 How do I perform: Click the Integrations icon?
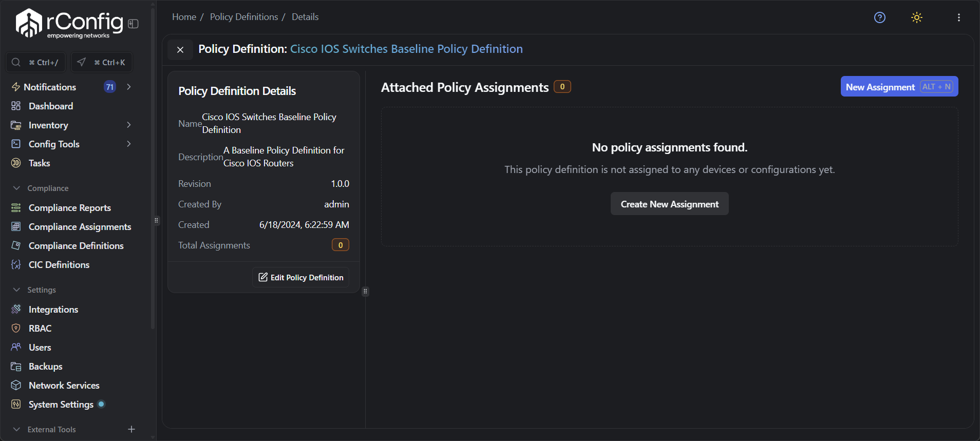[x=16, y=309]
